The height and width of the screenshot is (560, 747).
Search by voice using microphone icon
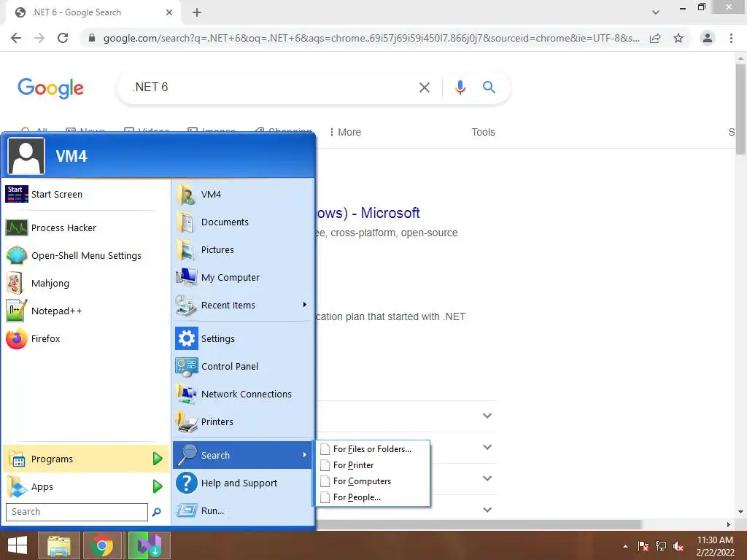click(x=460, y=87)
